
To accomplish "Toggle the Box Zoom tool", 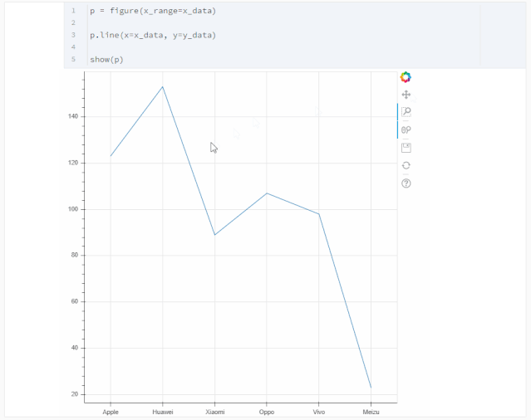I will point(406,112).
